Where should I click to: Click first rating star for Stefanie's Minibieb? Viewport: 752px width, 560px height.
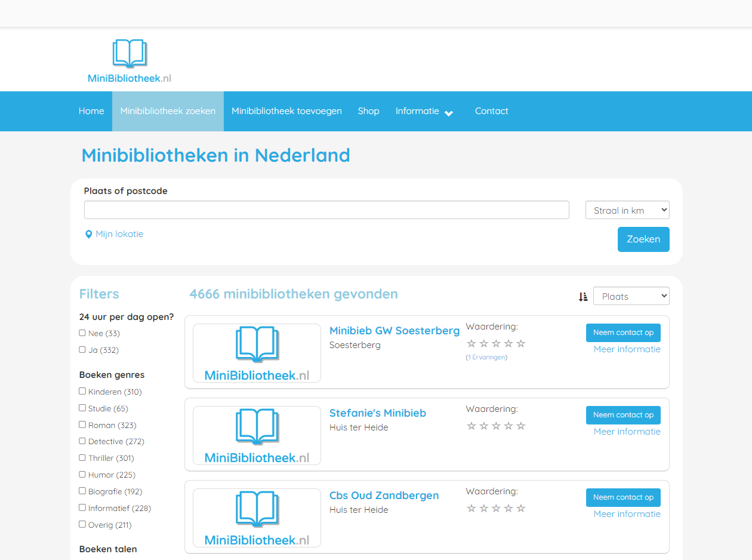471,426
